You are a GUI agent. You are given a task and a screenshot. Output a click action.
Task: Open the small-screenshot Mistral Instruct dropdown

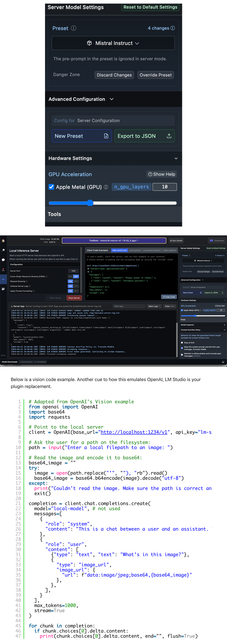pos(203,260)
